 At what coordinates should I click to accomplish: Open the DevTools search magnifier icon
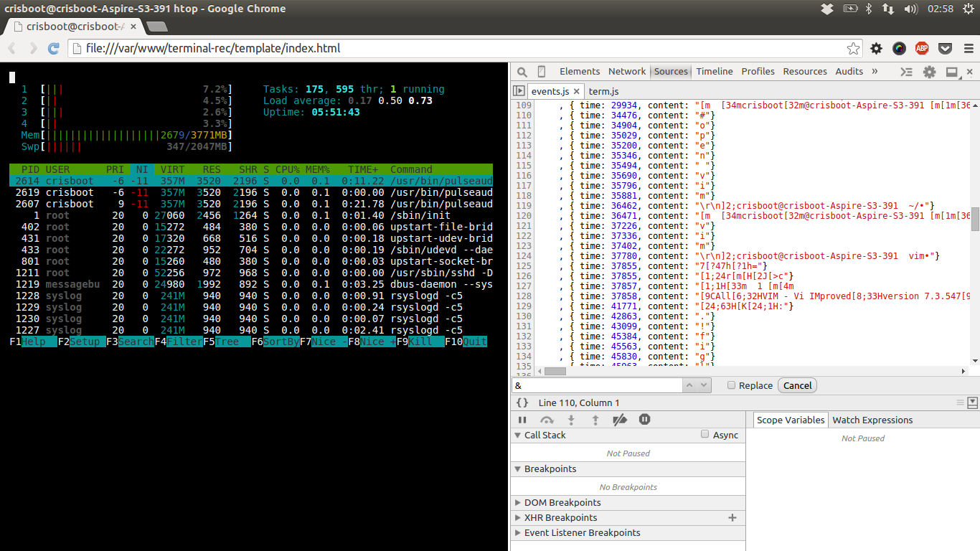[522, 72]
